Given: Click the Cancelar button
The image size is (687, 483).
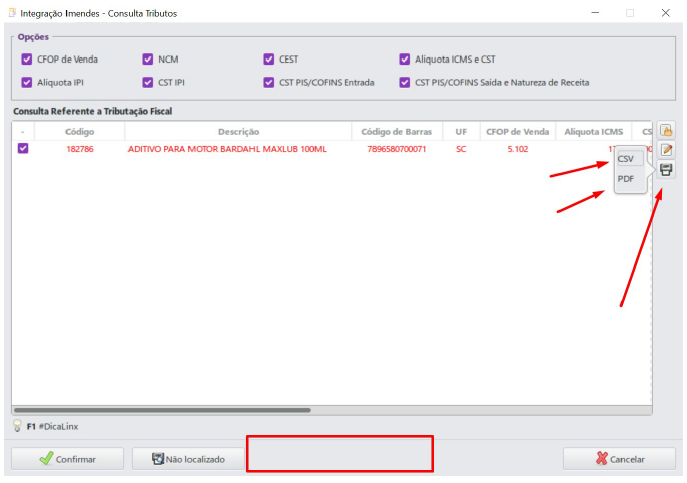Looking at the screenshot, I should (620, 459).
